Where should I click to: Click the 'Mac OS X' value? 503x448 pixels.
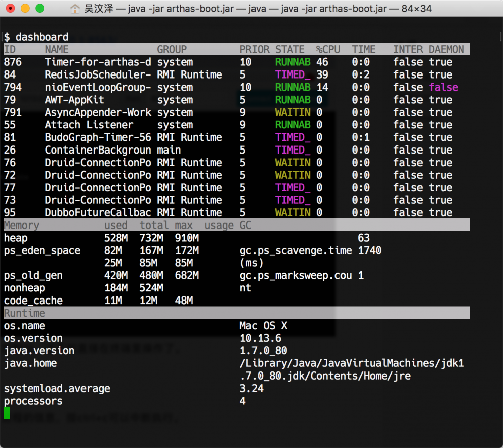pyautogui.click(x=264, y=325)
